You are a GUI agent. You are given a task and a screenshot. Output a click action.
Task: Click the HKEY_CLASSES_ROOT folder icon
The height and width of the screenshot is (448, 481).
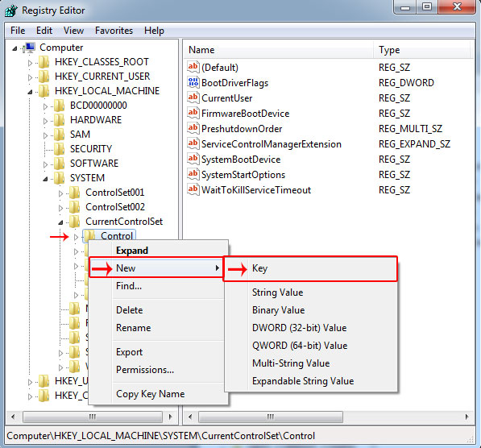pos(44,62)
